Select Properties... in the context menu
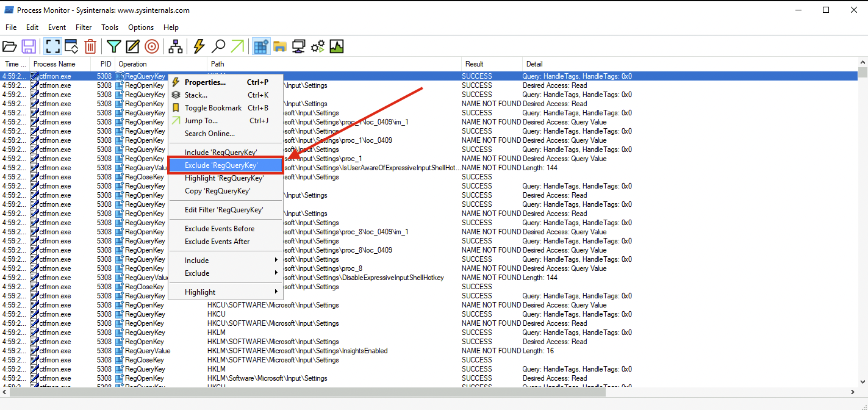 pyautogui.click(x=205, y=82)
